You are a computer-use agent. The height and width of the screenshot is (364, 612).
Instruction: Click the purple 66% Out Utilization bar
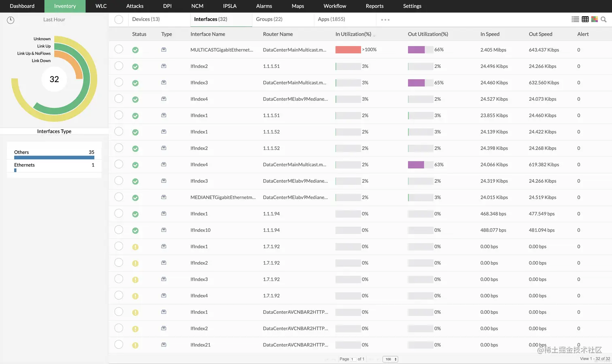[x=416, y=50]
